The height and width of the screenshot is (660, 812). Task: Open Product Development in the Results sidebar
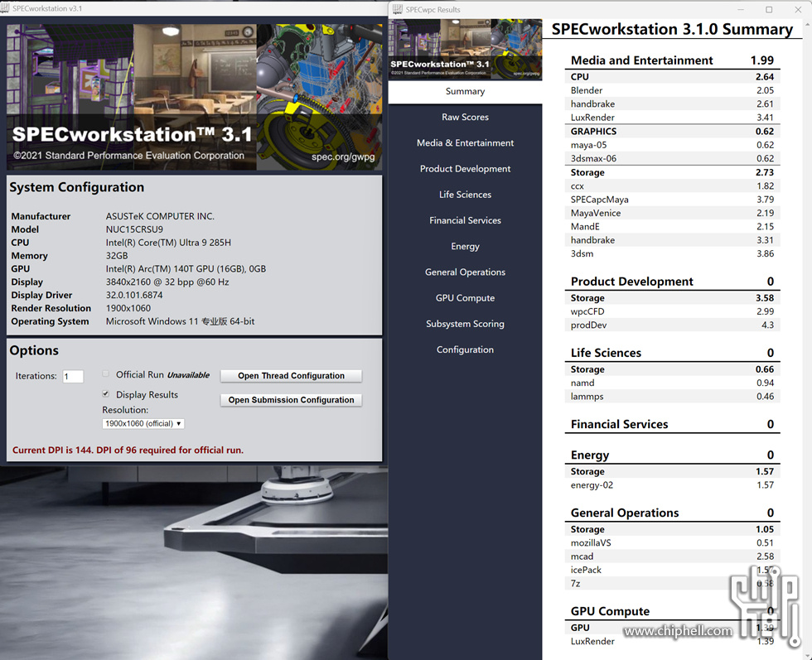[x=465, y=169]
